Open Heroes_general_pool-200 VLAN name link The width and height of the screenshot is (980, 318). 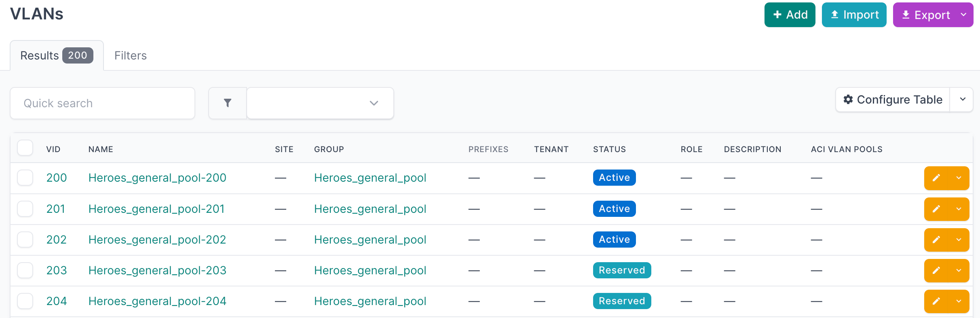(x=157, y=178)
